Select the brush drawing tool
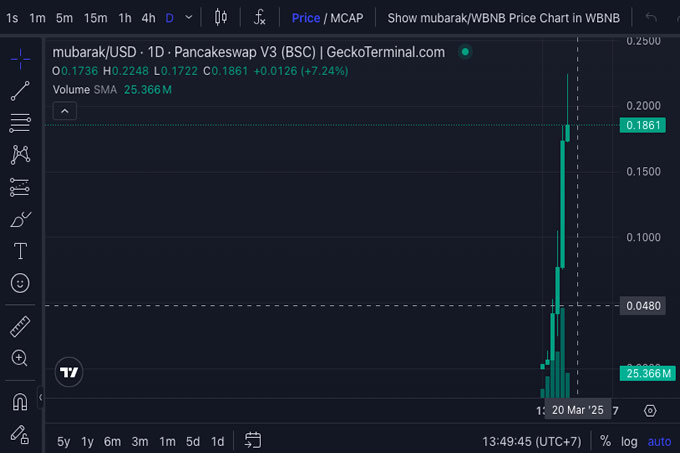The width and height of the screenshot is (680, 453). [x=20, y=219]
